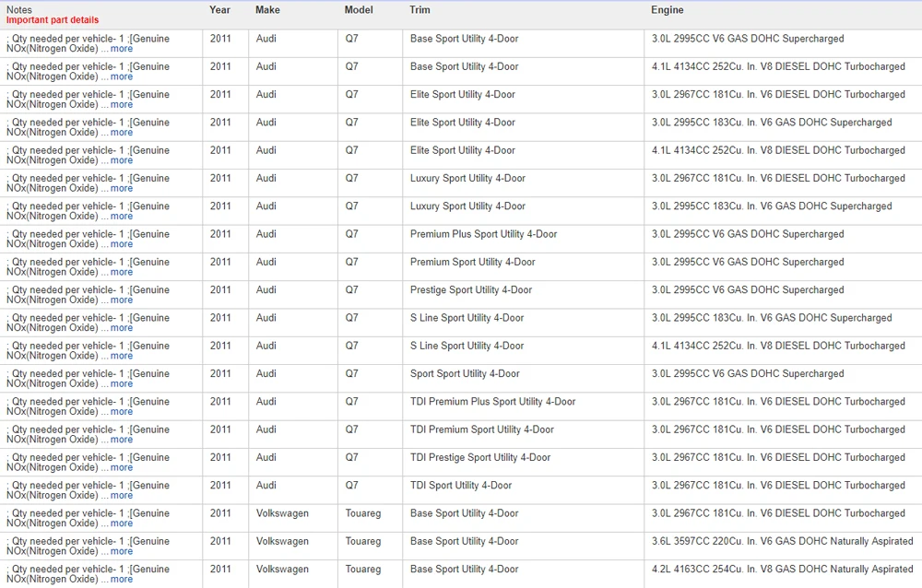This screenshot has height=588, width=922.
Task: Open 'more' link in Luxury 3.0L gas row
Action: pos(121,217)
